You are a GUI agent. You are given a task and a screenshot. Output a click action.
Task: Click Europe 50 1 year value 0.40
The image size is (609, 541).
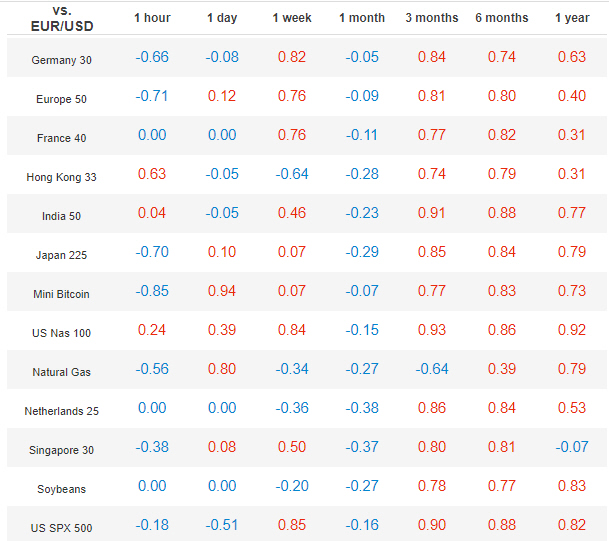pyautogui.click(x=572, y=96)
